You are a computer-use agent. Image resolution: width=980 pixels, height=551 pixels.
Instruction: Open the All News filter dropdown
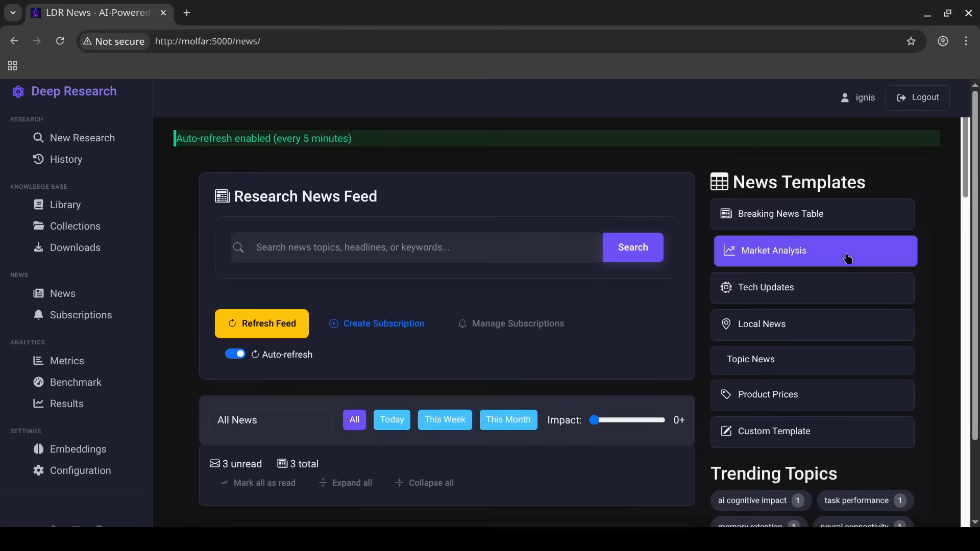click(x=271, y=420)
